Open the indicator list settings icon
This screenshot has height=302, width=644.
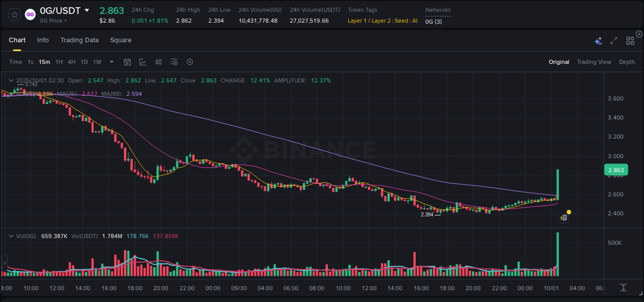[174, 62]
